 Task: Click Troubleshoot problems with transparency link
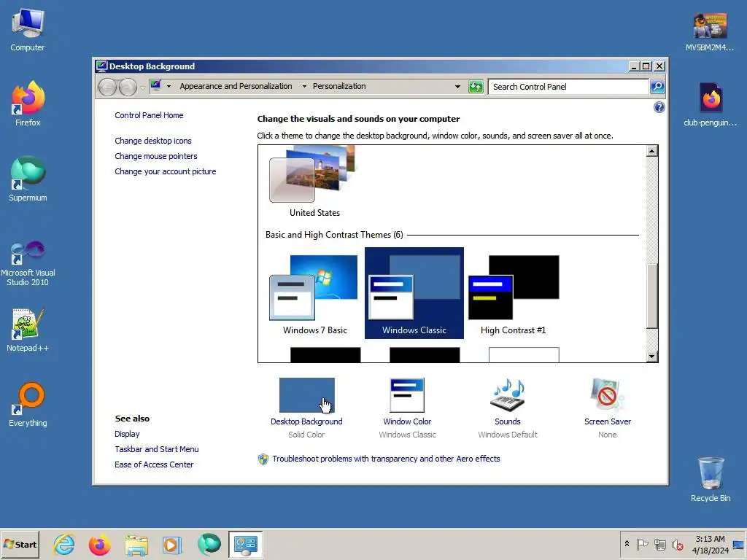coord(386,459)
